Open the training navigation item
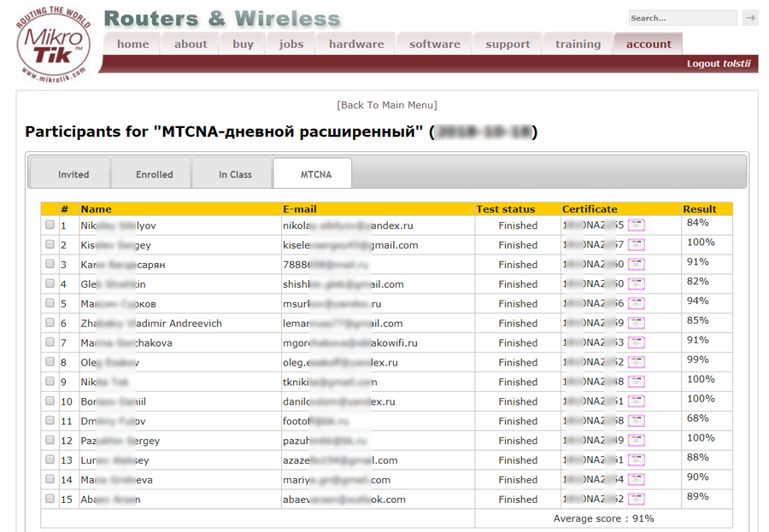The image size is (769, 532). coord(578,44)
